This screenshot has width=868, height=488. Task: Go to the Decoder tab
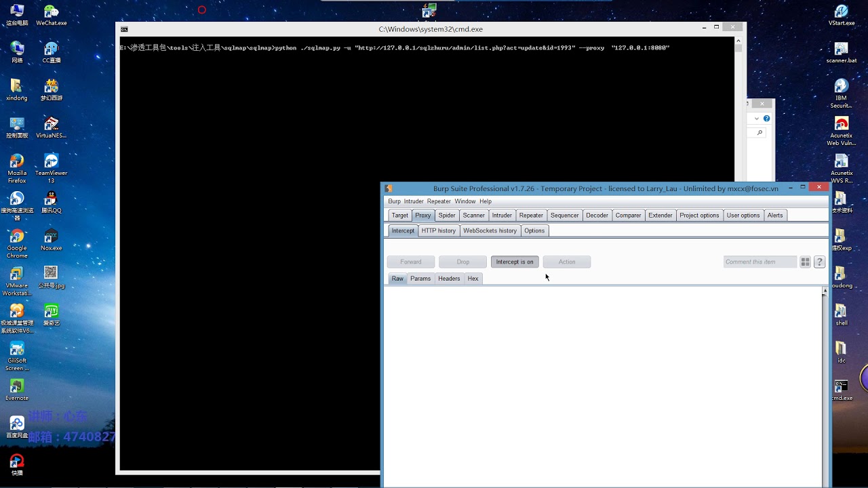click(597, 216)
